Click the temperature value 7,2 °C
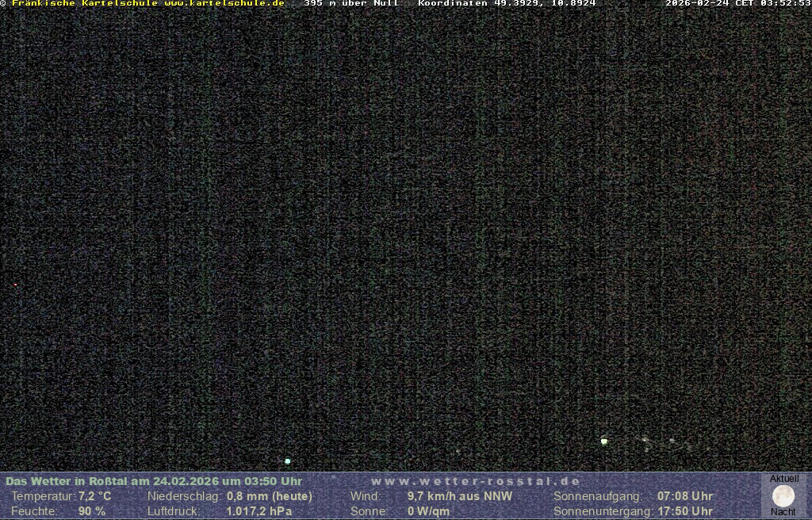Viewport: 812px width, 520px height. [94, 496]
